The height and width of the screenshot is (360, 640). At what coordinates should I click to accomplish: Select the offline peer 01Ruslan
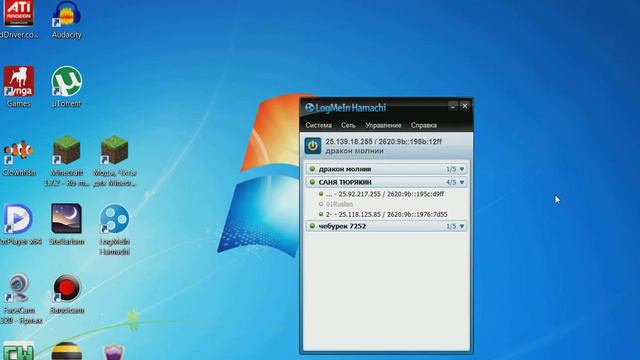point(339,204)
